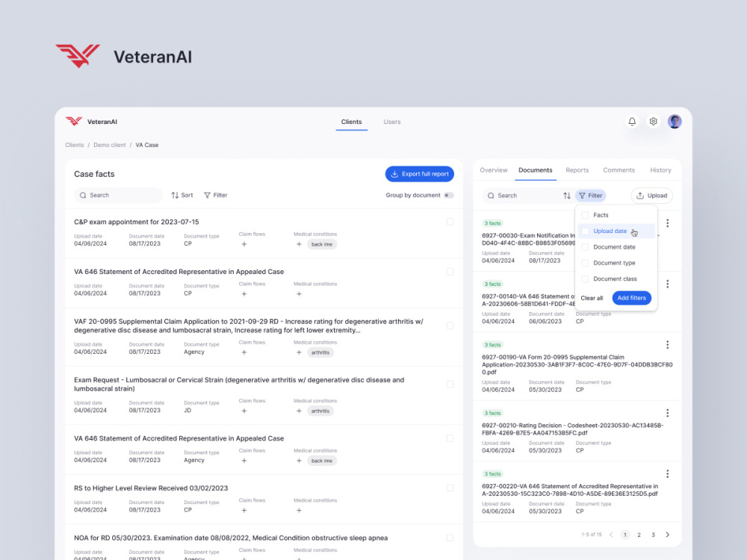Add claim flow to Exam Request Lumbosacral fact
This screenshot has height=560, width=747.
[x=244, y=411]
